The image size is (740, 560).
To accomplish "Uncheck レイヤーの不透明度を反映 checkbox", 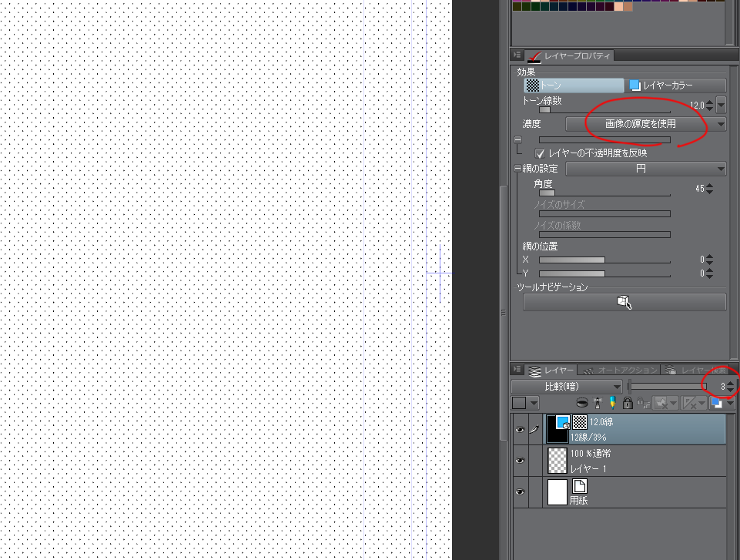I will coord(540,153).
